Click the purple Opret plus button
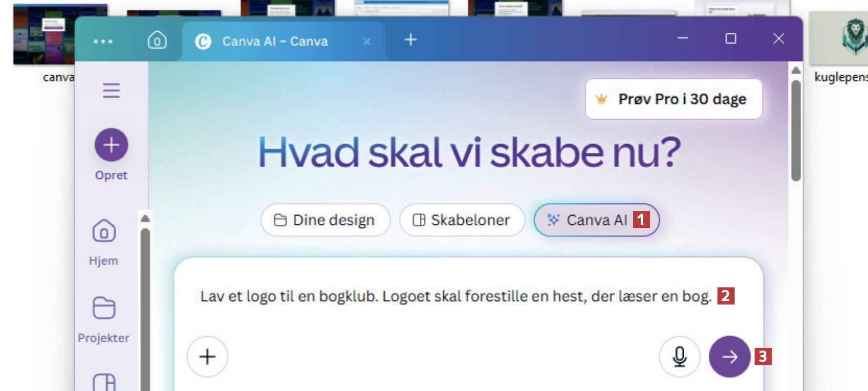This screenshot has width=868, height=391. click(x=111, y=145)
